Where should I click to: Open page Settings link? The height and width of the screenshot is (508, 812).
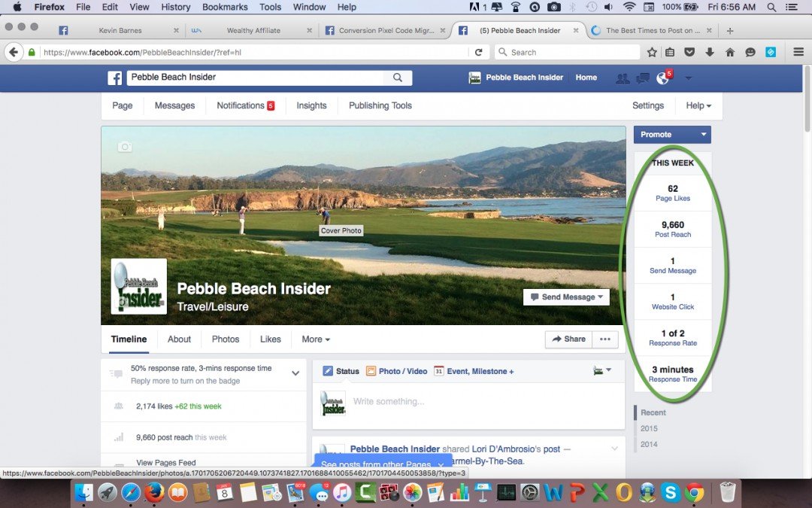pyautogui.click(x=648, y=106)
